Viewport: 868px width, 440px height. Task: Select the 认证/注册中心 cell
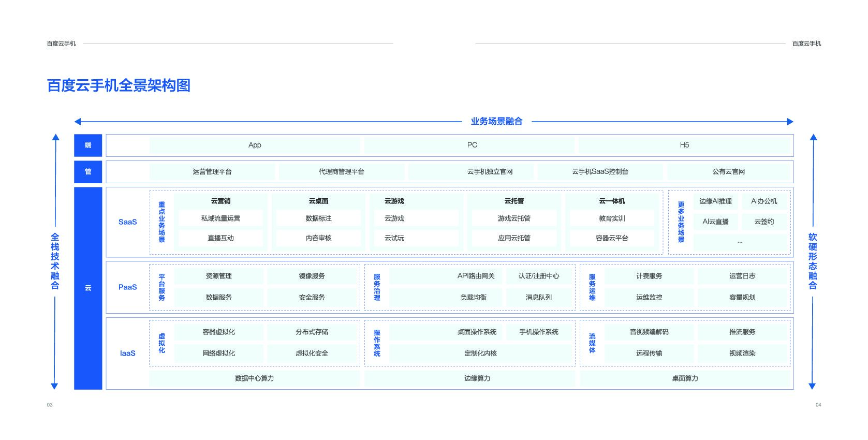coord(539,276)
